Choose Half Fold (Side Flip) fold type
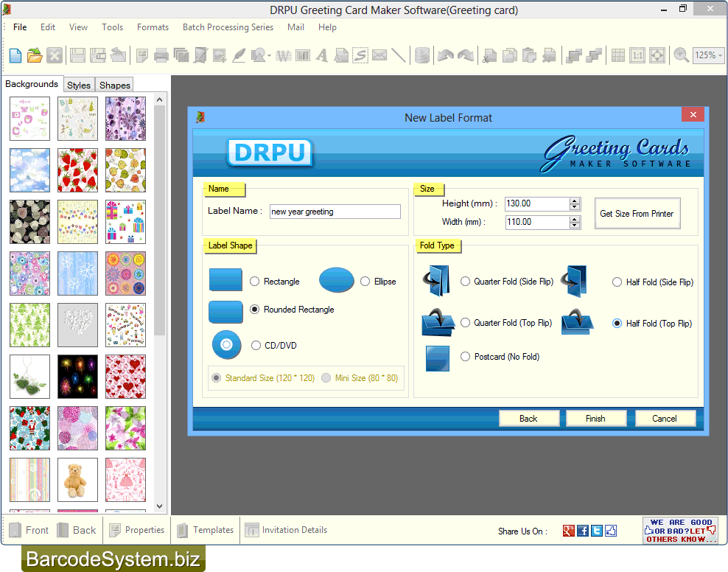Image resolution: width=728 pixels, height=572 pixels. tap(617, 282)
